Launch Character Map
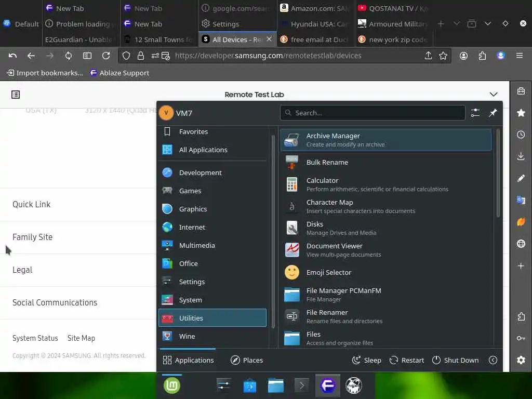This screenshot has height=399, width=532. pyautogui.click(x=386, y=206)
